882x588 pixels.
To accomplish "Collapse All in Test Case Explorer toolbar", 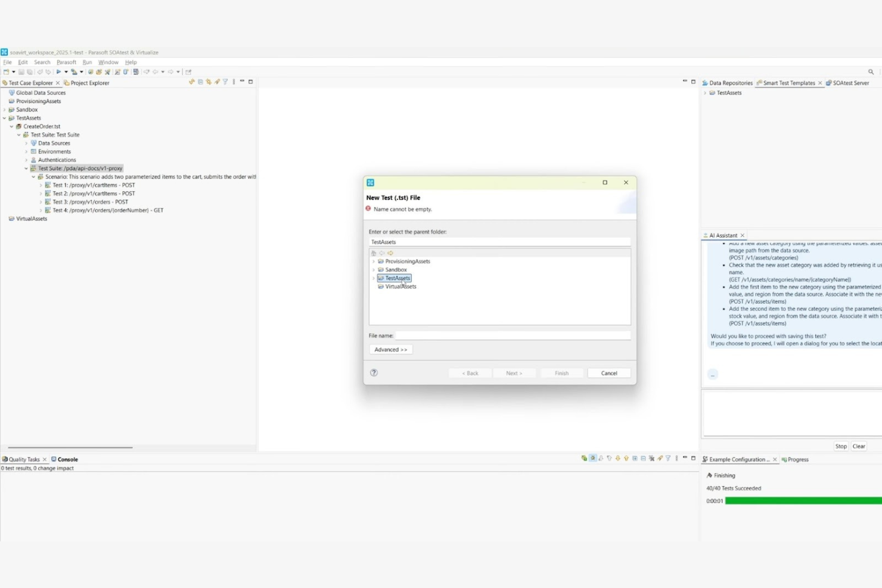I will coord(200,82).
